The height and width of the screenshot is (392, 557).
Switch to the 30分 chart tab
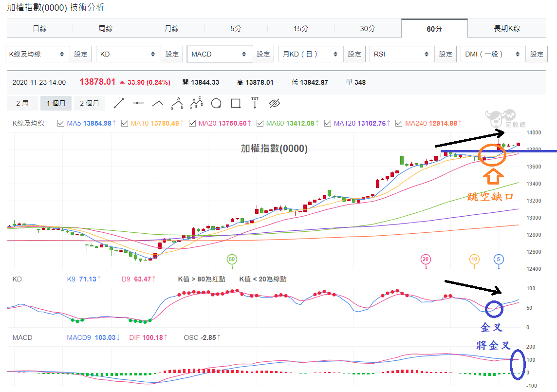click(x=367, y=28)
